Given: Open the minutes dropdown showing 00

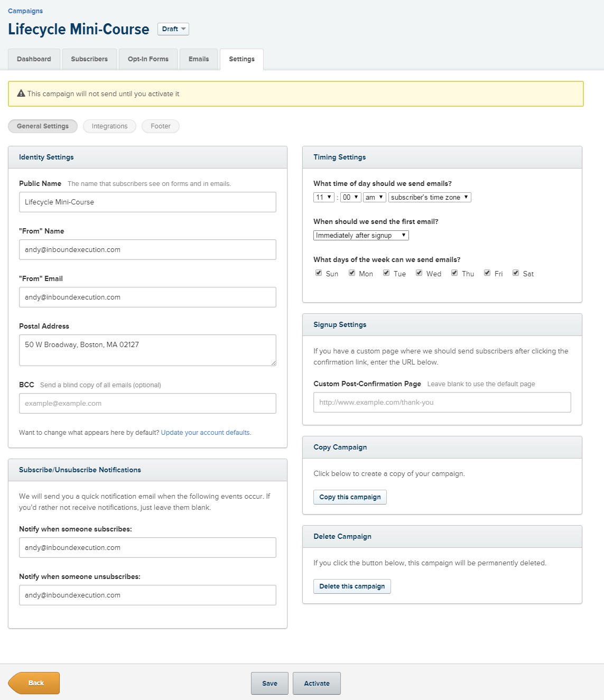Looking at the screenshot, I should [x=350, y=197].
